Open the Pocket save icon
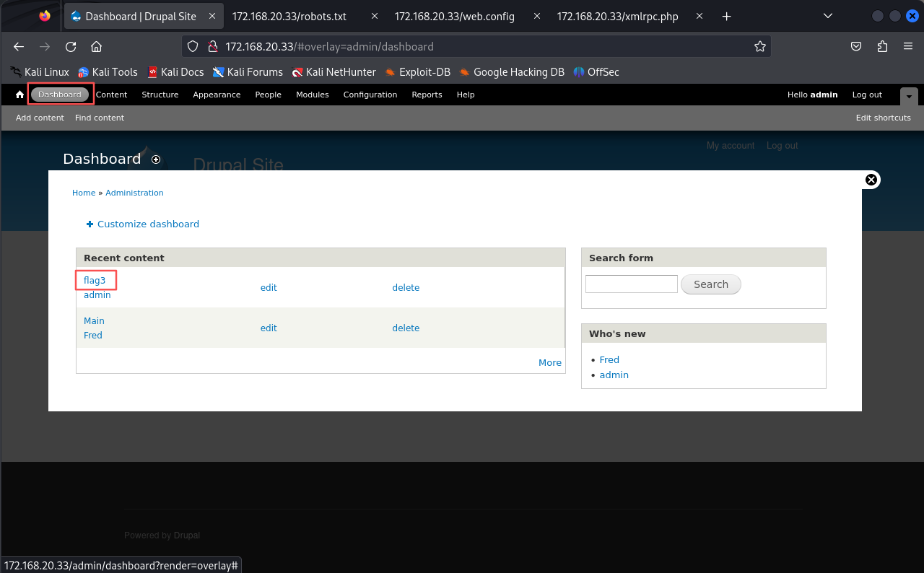 [x=855, y=46]
